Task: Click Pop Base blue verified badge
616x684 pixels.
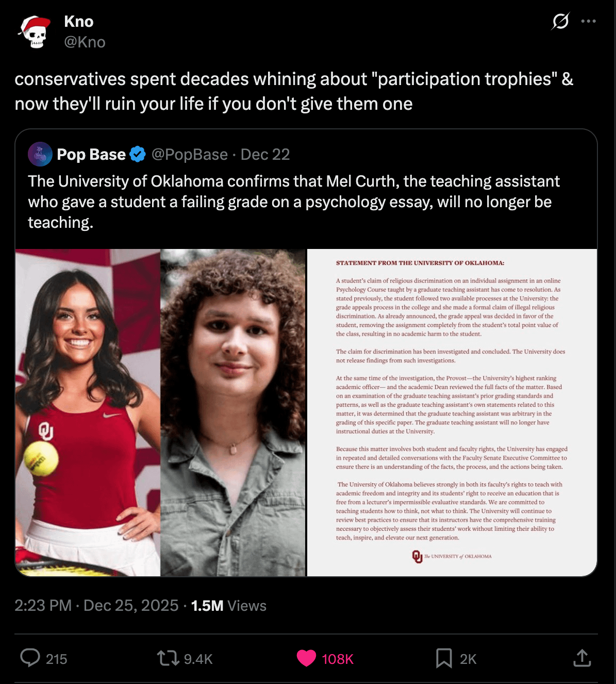Action: click(138, 154)
